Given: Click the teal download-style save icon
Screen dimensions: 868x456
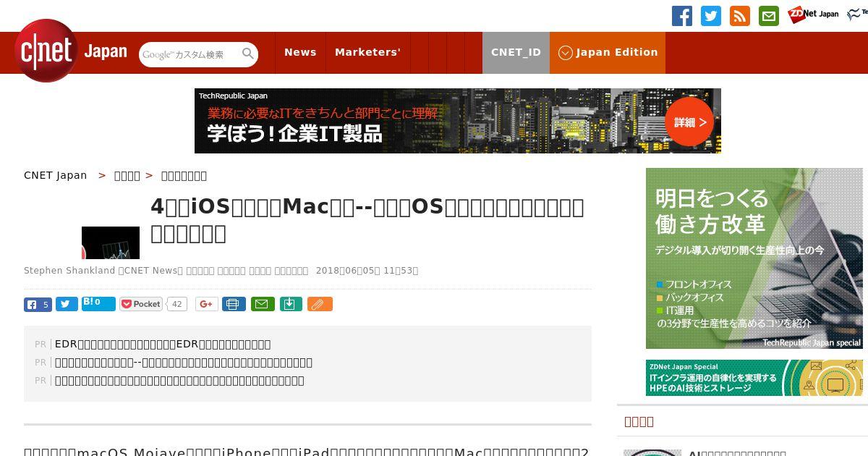Looking at the screenshot, I should tap(291, 304).
